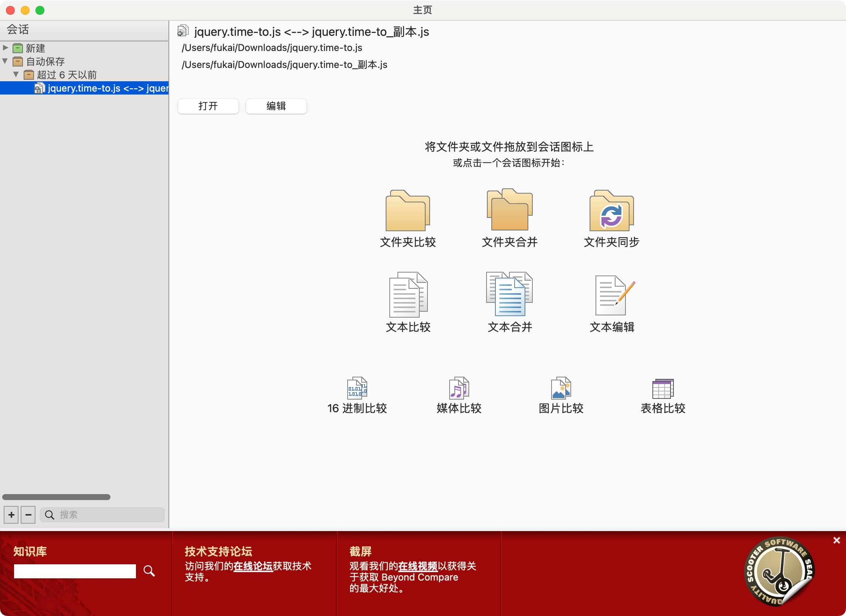Open the 文件夹同步 folder sync session icon
The width and height of the screenshot is (846, 616).
(x=611, y=211)
